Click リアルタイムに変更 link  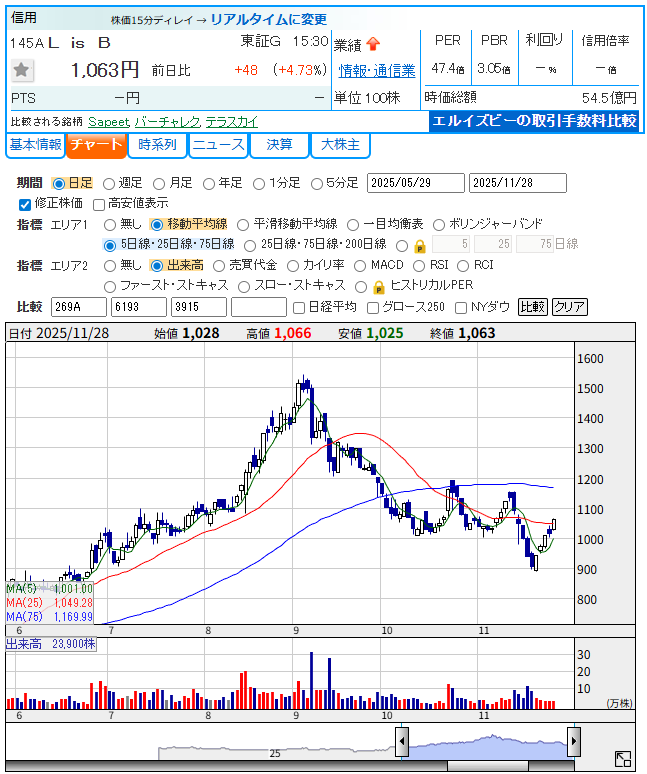tap(268, 19)
